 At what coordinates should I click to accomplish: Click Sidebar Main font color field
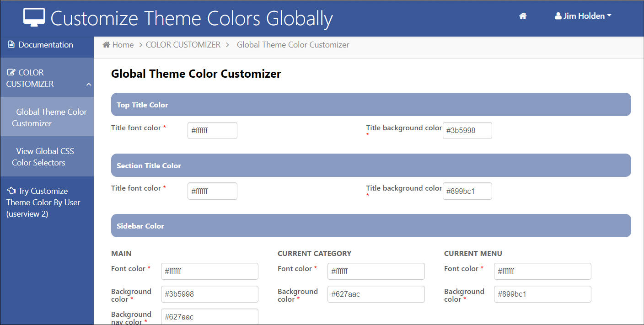point(209,271)
